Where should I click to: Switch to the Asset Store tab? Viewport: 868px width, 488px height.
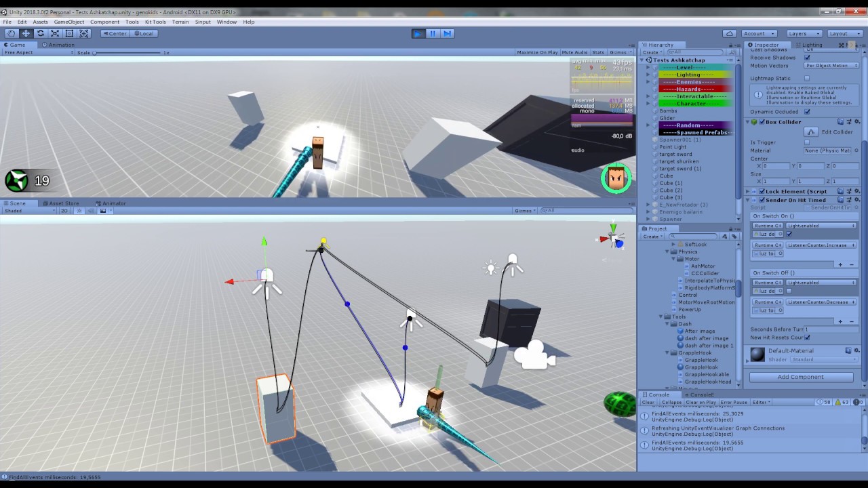tap(61, 203)
